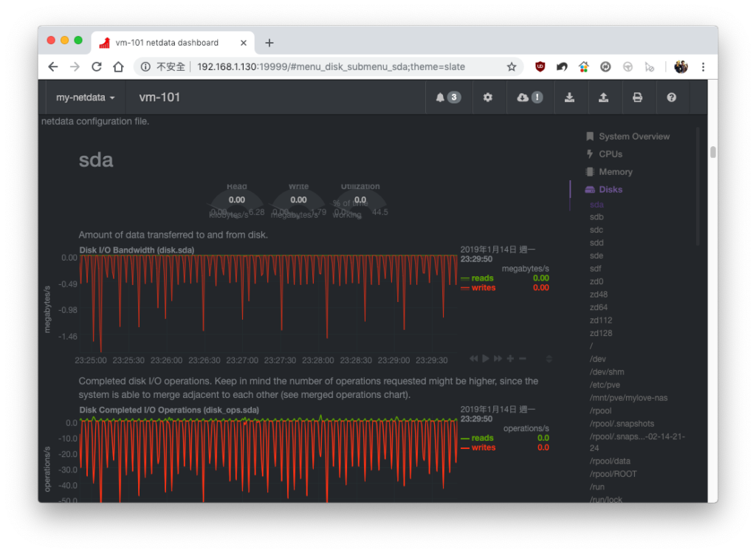The width and height of the screenshot is (756, 553).
Task: Toggle reads in I/O Operations legend
Action: 482,438
